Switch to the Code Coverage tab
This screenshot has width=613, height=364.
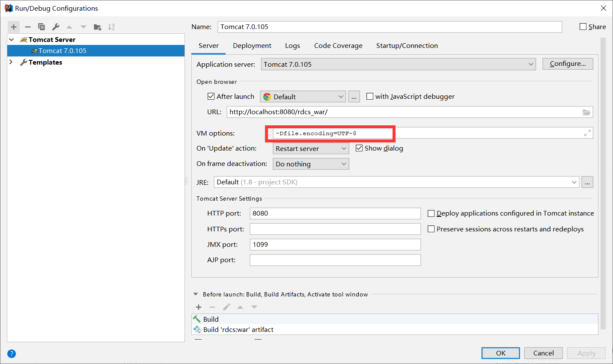point(338,46)
